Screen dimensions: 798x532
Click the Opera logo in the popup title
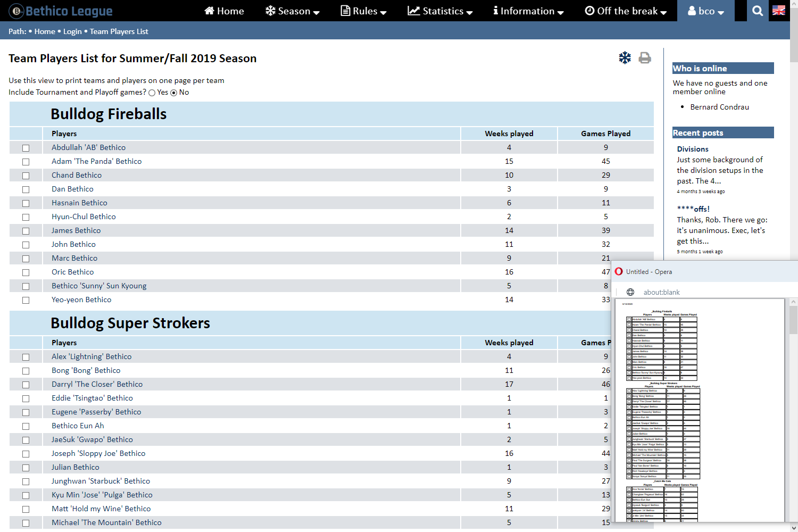[619, 271]
